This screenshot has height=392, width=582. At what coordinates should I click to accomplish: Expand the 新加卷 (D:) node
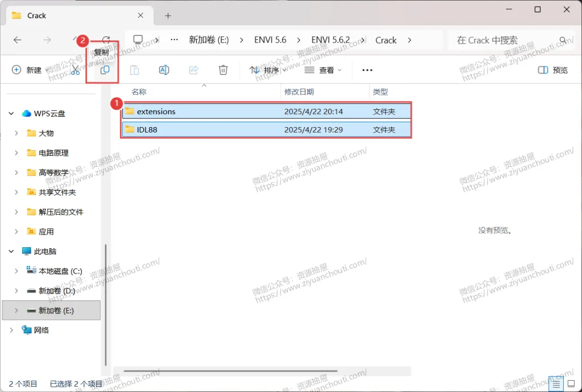coord(16,291)
